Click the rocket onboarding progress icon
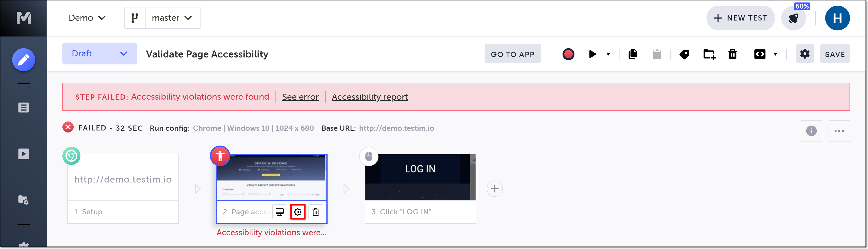This screenshot has width=868, height=249. 793,18
